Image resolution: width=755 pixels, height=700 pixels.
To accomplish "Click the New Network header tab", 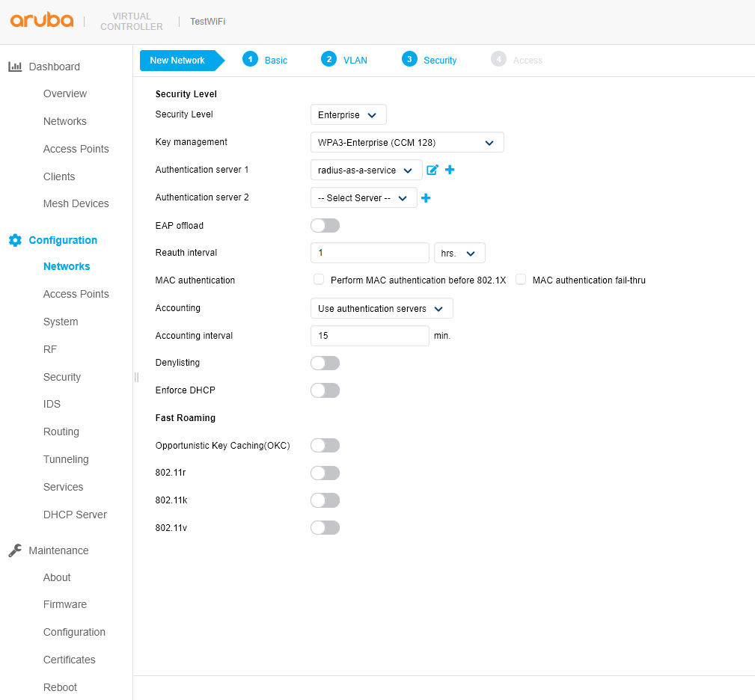I will coord(182,60).
